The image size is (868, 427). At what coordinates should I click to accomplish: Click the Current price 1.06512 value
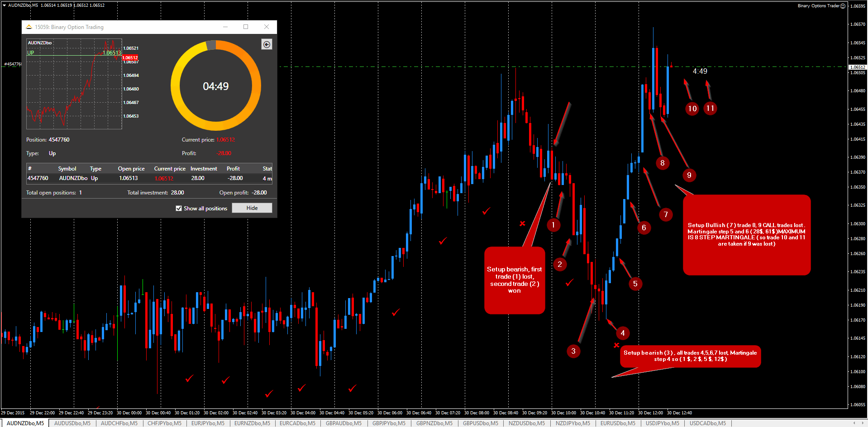[x=225, y=140]
